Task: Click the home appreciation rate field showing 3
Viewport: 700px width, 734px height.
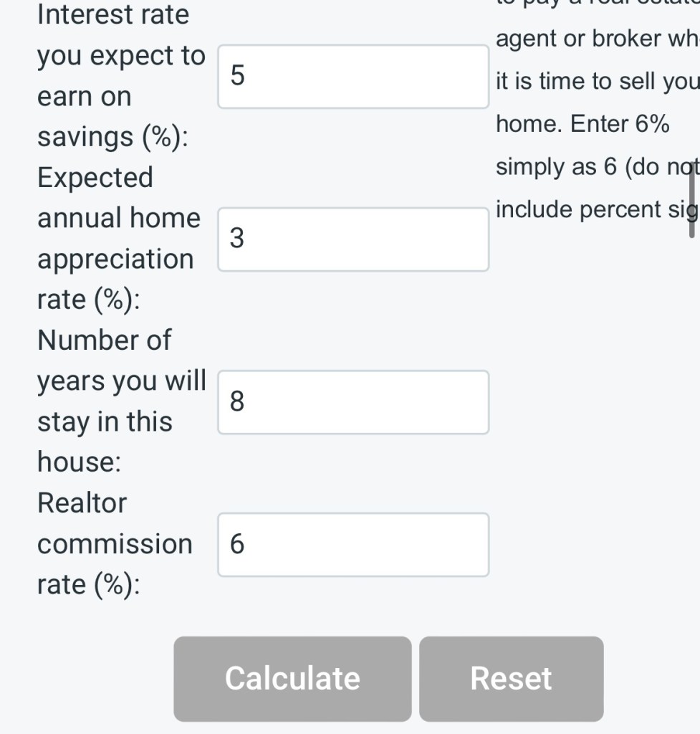Action: click(353, 239)
